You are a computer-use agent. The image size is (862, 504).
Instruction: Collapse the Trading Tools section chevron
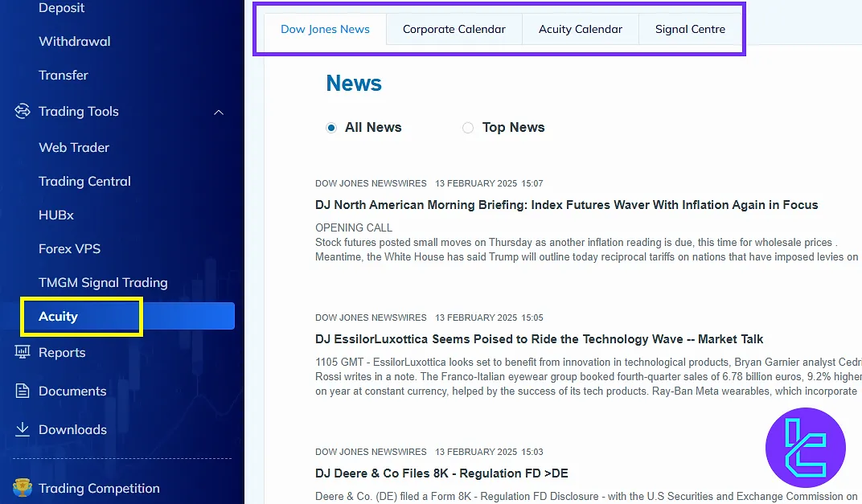point(218,112)
